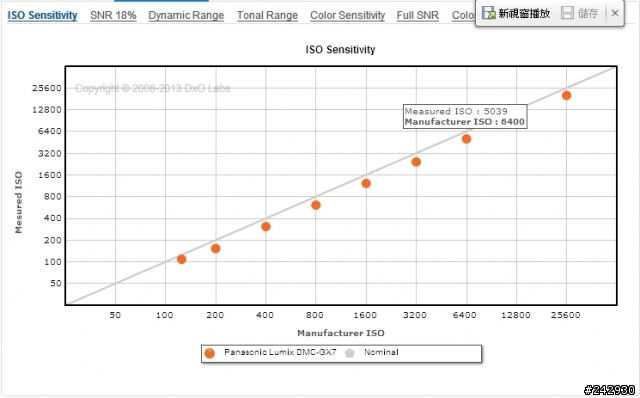Select the Tonal Range tab

267,16
